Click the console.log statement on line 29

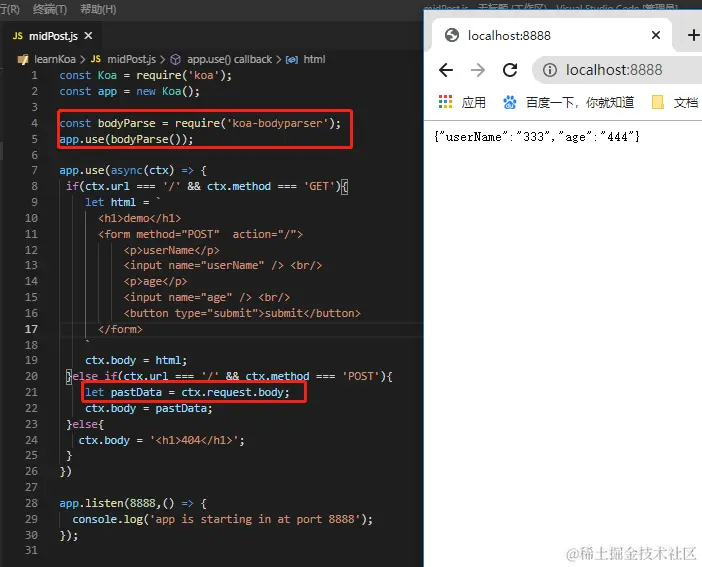point(223,519)
